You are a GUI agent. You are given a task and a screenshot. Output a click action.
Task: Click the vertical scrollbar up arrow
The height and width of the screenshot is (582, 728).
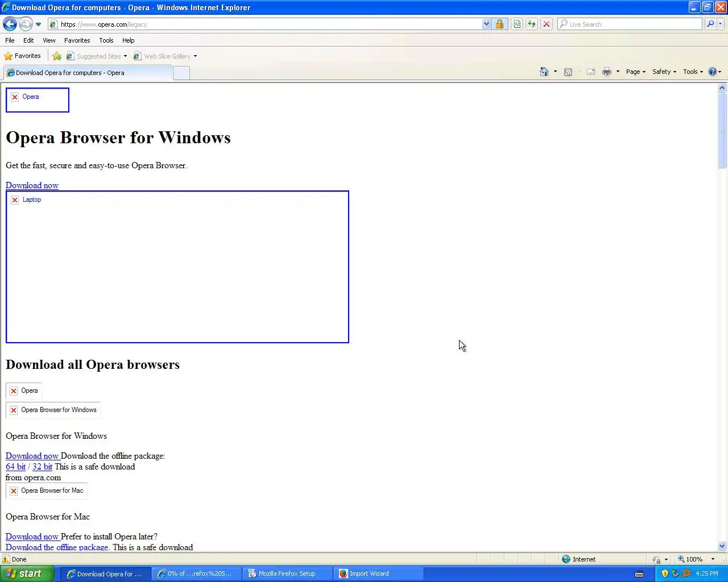(x=722, y=88)
